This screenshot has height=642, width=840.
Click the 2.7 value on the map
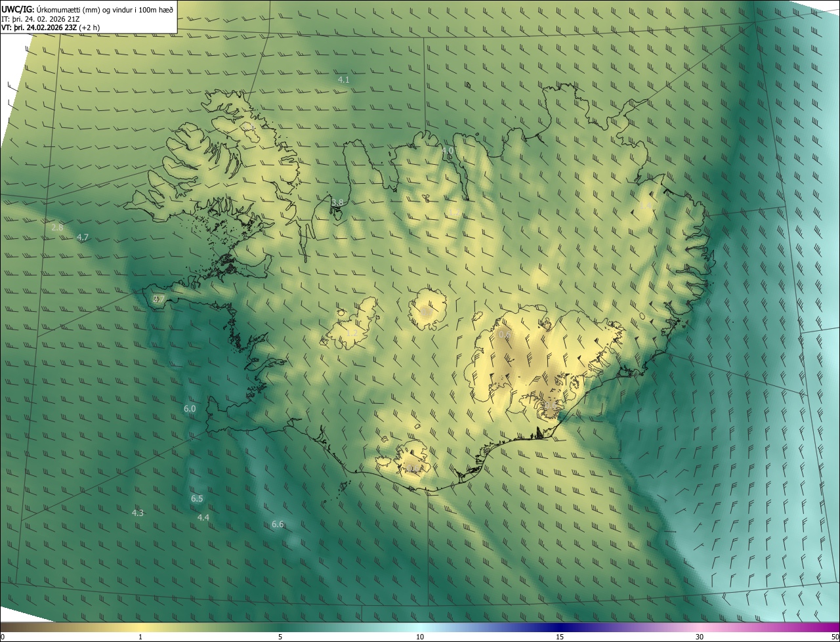pos(159,299)
